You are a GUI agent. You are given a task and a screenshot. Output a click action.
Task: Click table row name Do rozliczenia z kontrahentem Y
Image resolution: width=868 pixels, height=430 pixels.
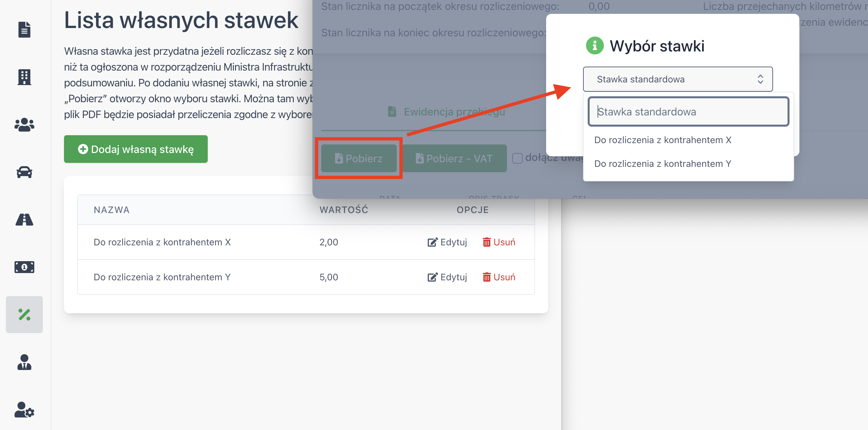tap(162, 277)
